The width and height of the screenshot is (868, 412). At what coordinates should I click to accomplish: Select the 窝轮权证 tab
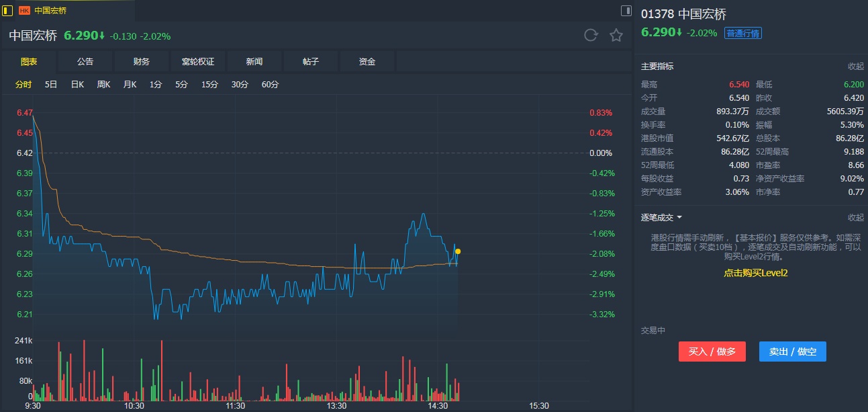pos(198,62)
